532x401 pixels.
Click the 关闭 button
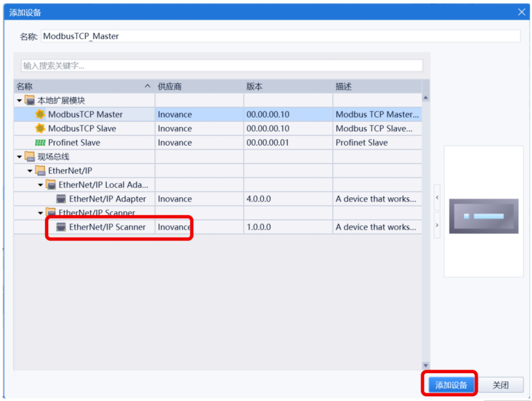click(x=502, y=384)
